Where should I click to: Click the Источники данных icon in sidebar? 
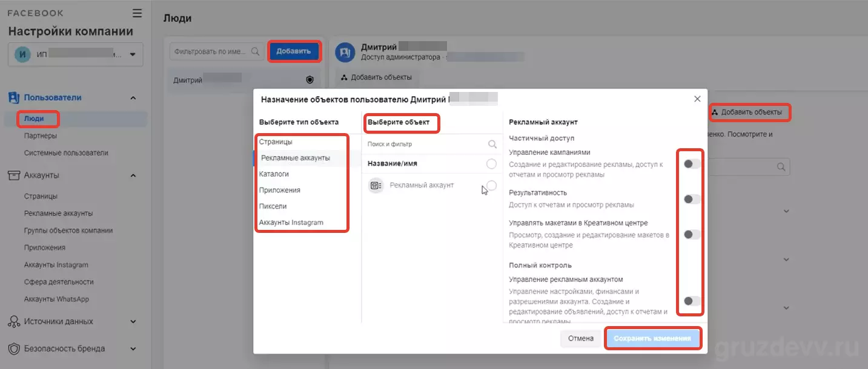pyautogui.click(x=15, y=322)
